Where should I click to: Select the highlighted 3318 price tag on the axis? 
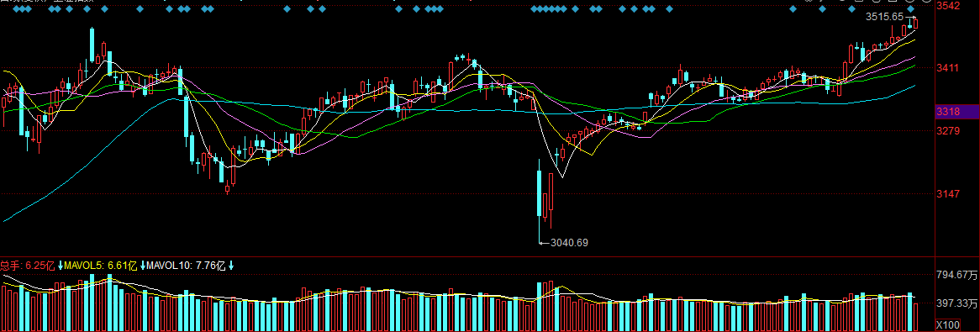pos(957,112)
